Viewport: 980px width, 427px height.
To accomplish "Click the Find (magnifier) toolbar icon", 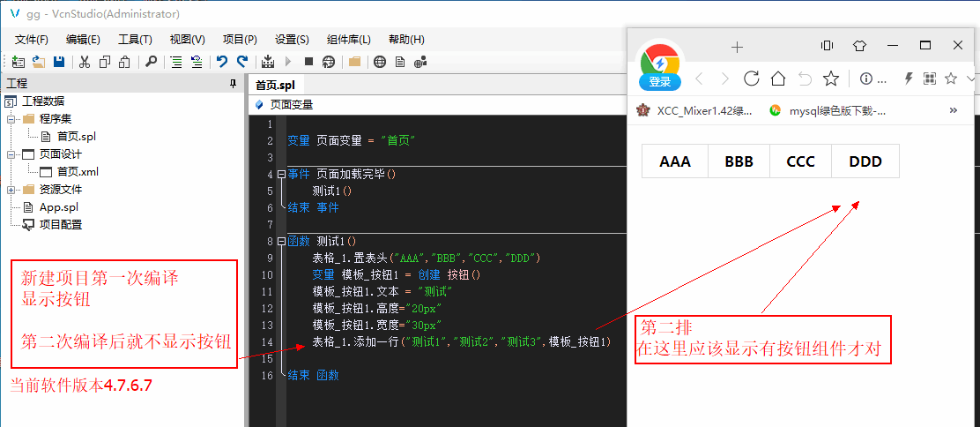I will tap(151, 62).
